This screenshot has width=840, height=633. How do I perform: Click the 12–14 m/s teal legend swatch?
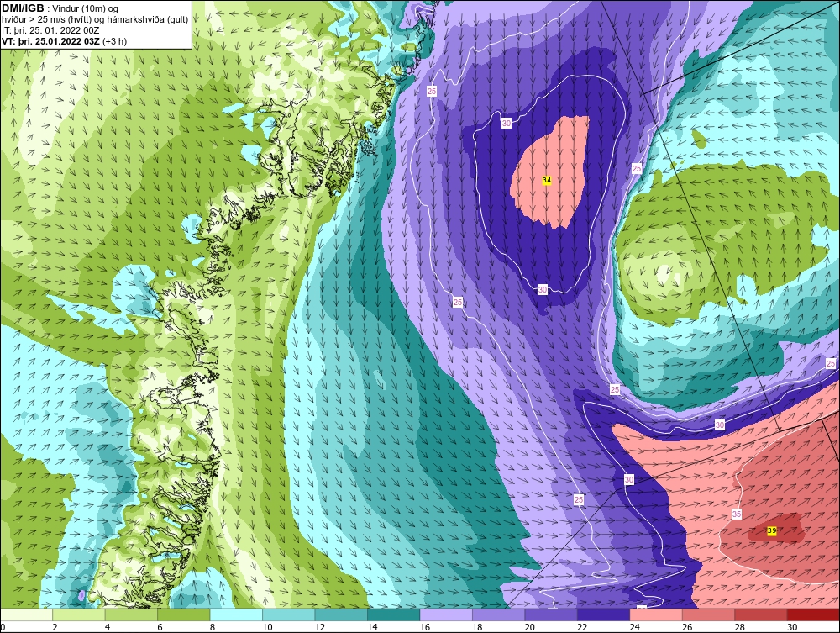coord(341,615)
